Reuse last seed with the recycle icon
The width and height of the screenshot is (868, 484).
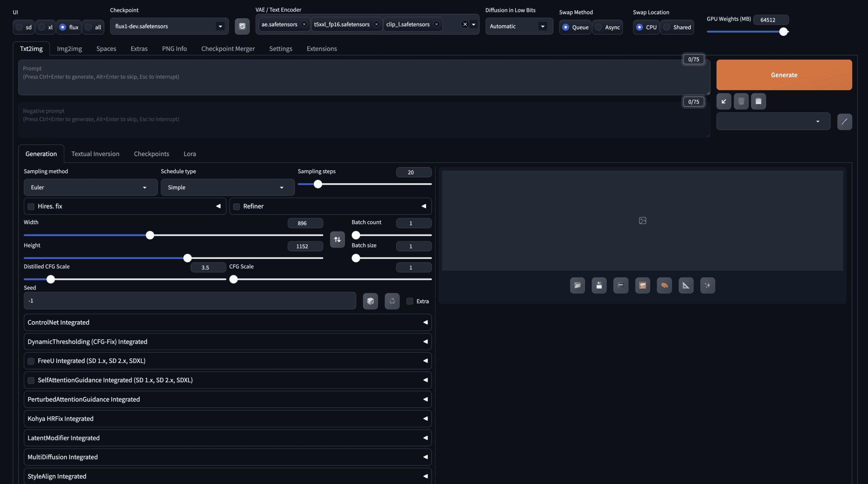tap(392, 301)
